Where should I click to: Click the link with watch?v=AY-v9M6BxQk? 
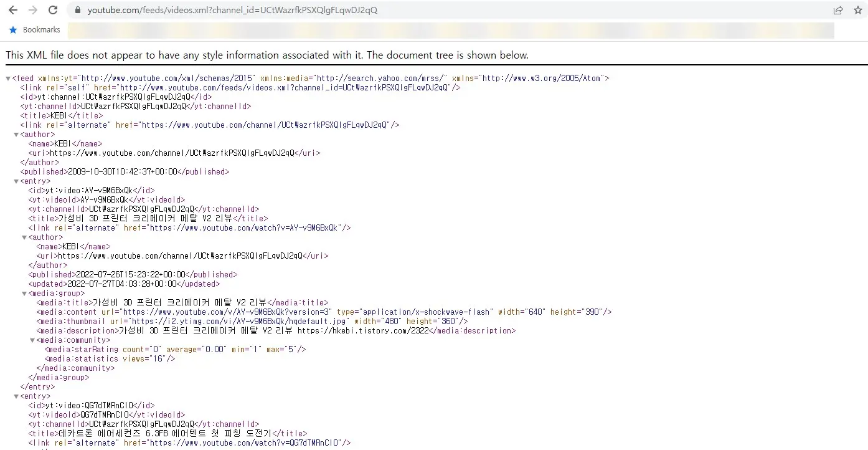tap(190, 228)
